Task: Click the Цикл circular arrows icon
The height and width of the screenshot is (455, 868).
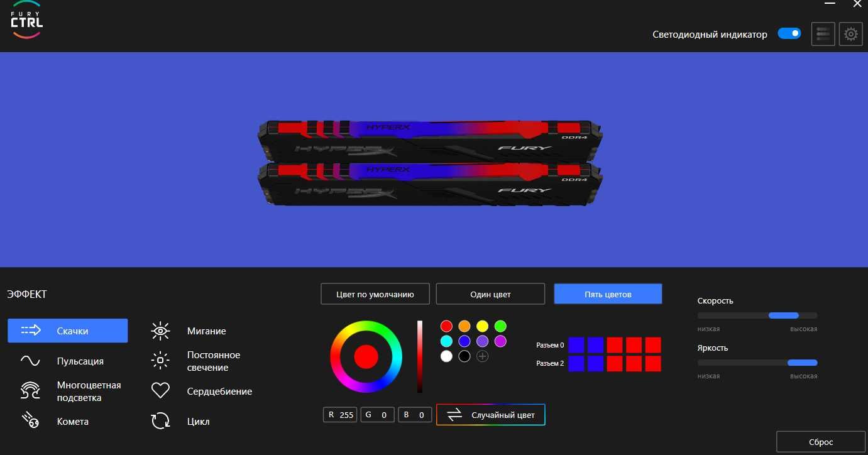Action: pos(161,421)
